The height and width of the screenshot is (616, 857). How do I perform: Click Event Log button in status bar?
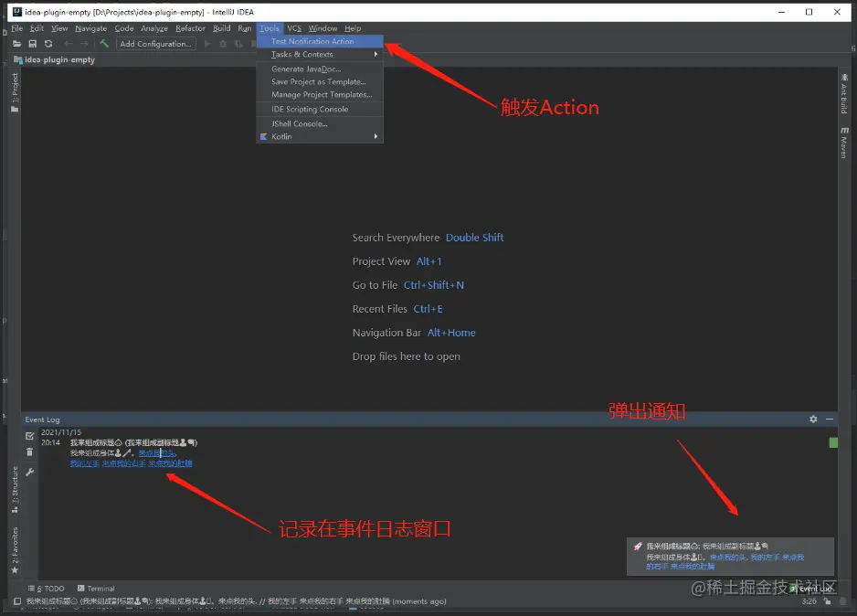812,589
